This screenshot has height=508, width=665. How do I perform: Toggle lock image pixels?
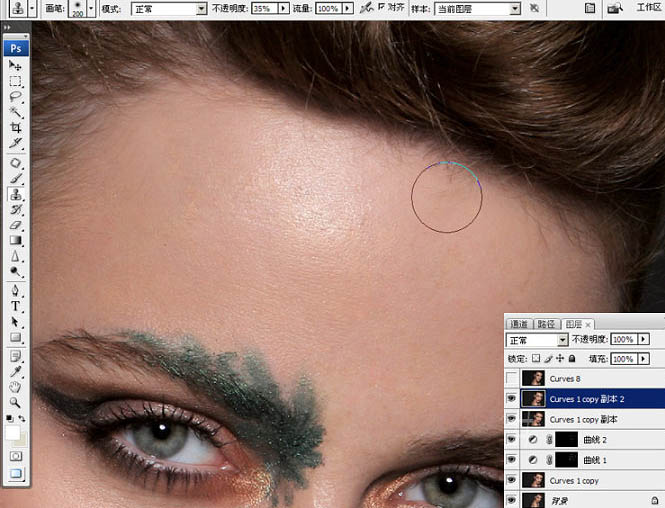tap(548, 359)
